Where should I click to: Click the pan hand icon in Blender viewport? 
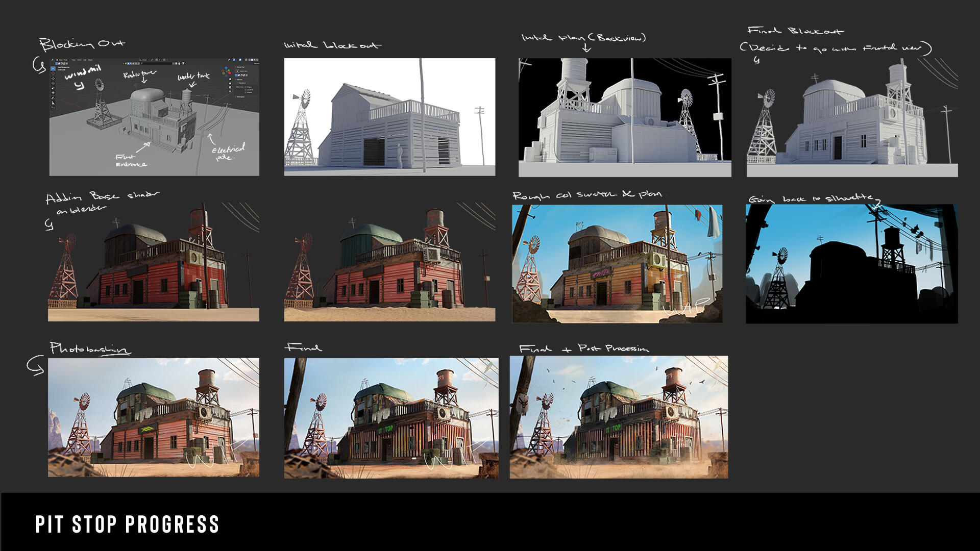[230, 83]
